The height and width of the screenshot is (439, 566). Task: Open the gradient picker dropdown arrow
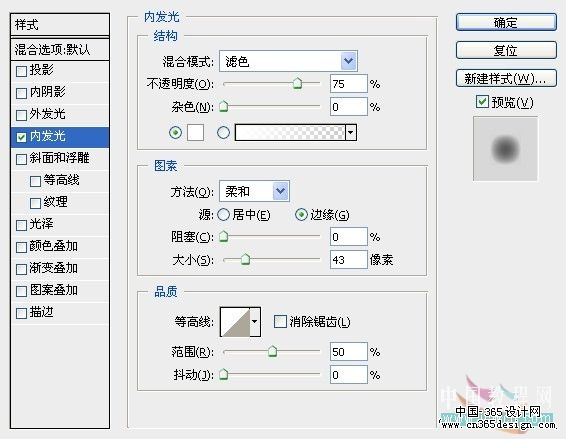[351, 132]
